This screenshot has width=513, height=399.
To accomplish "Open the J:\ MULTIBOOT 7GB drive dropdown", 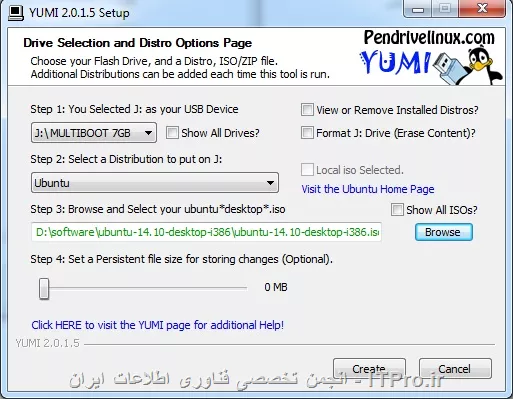I will (94, 133).
